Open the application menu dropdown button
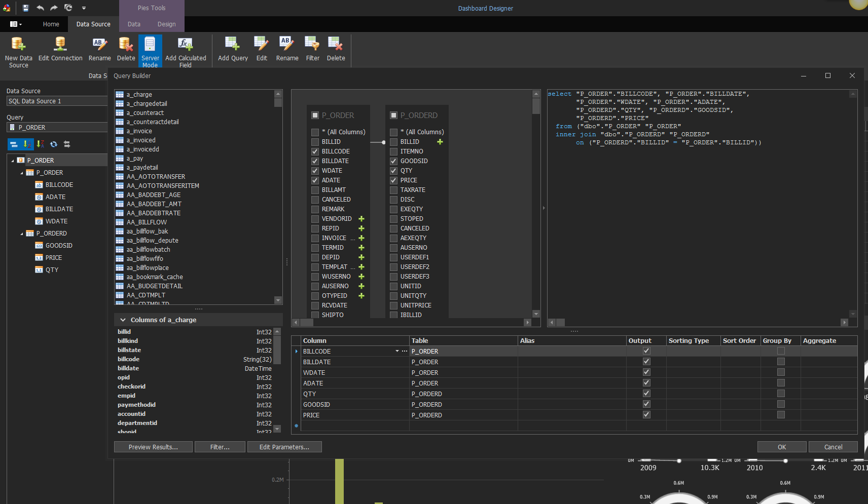The width and height of the screenshot is (868, 504). [16, 24]
